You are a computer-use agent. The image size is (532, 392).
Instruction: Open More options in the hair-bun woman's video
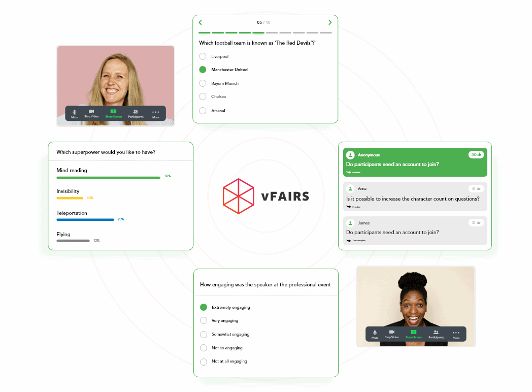point(456,335)
